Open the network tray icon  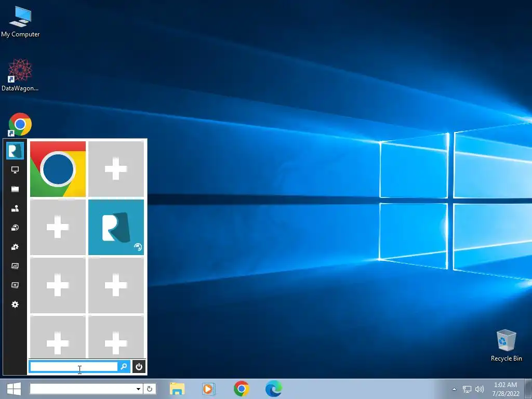pyautogui.click(x=467, y=389)
